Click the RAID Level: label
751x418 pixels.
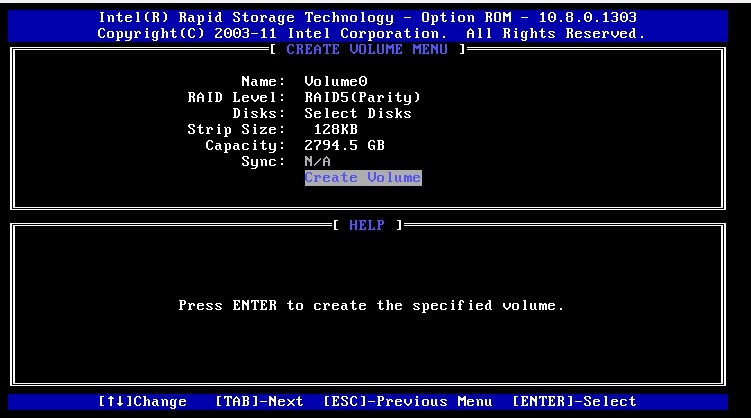pyautogui.click(x=236, y=98)
